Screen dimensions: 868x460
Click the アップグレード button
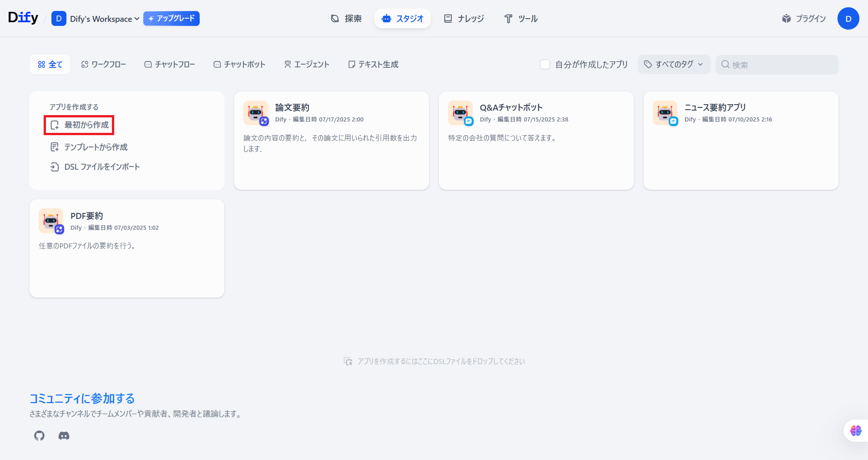pyautogui.click(x=171, y=19)
